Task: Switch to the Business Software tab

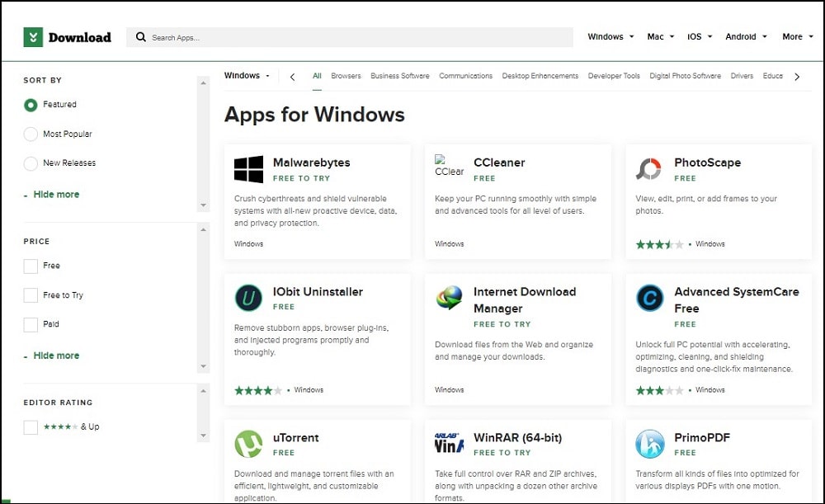Action: click(x=400, y=76)
